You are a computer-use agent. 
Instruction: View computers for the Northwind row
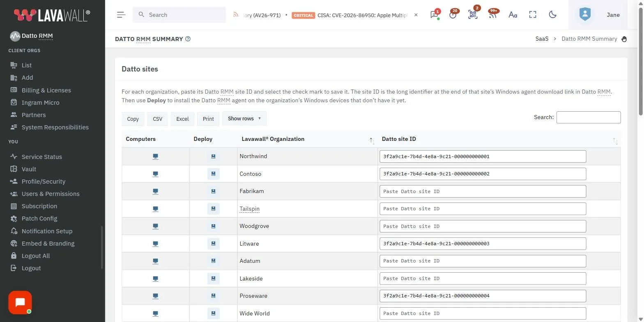point(156,156)
